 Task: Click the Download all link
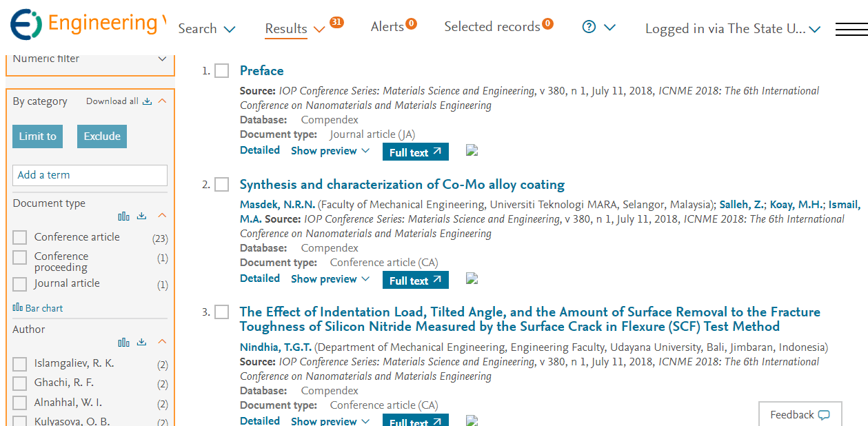(112, 101)
